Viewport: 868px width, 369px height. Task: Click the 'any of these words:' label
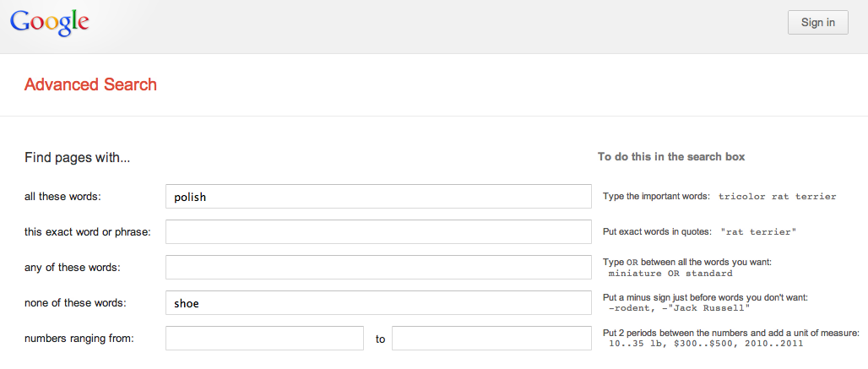coord(72,268)
